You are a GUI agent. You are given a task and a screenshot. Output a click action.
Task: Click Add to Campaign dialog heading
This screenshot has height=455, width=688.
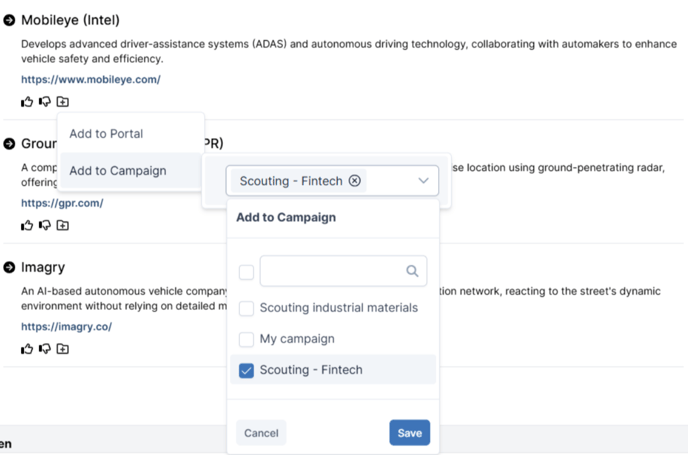286,218
